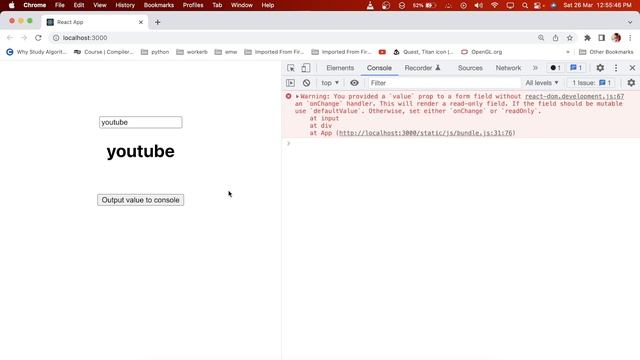Open the bundle.js:31:76 link
The image size is (640, 360).
425,133
